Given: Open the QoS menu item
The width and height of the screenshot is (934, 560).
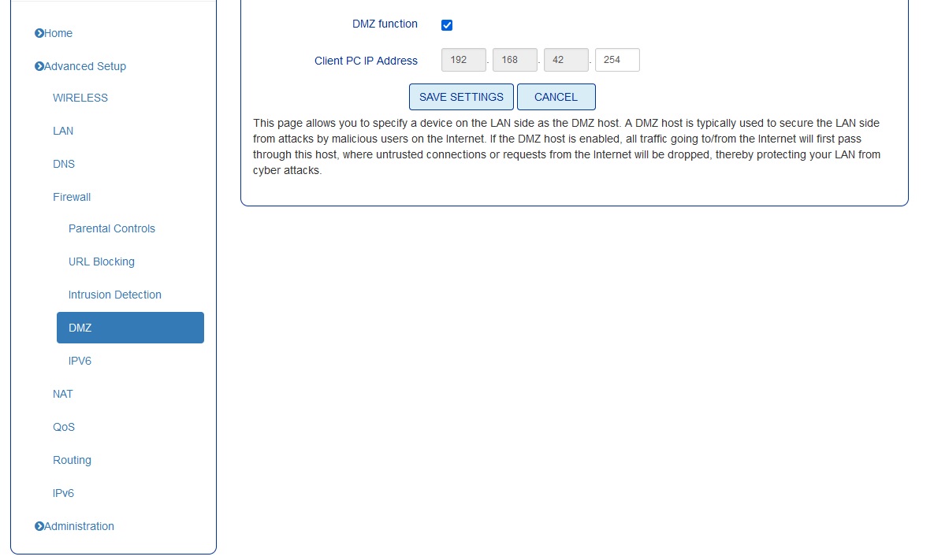Looking at the screenshot, I should click(x=64, y=427).
